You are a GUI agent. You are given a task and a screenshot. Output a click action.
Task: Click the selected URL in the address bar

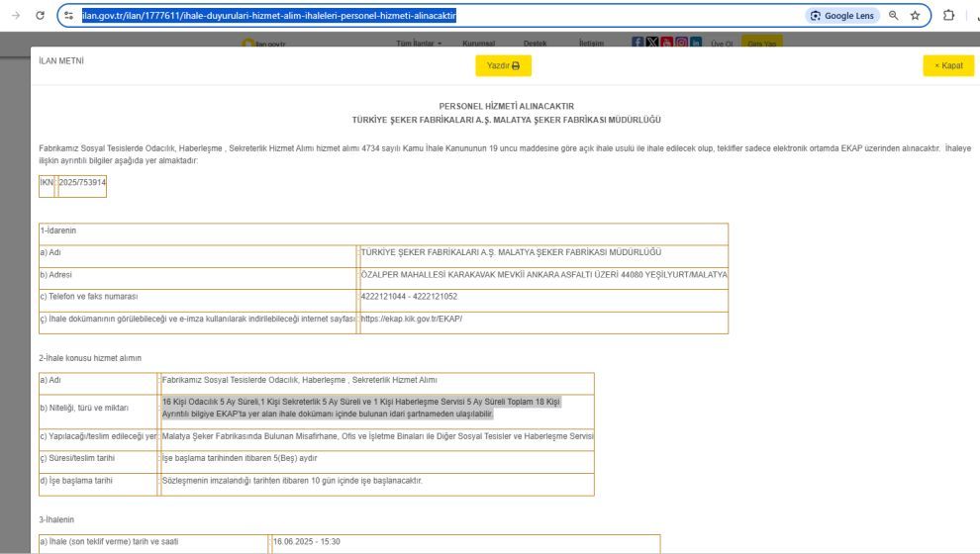269,16
